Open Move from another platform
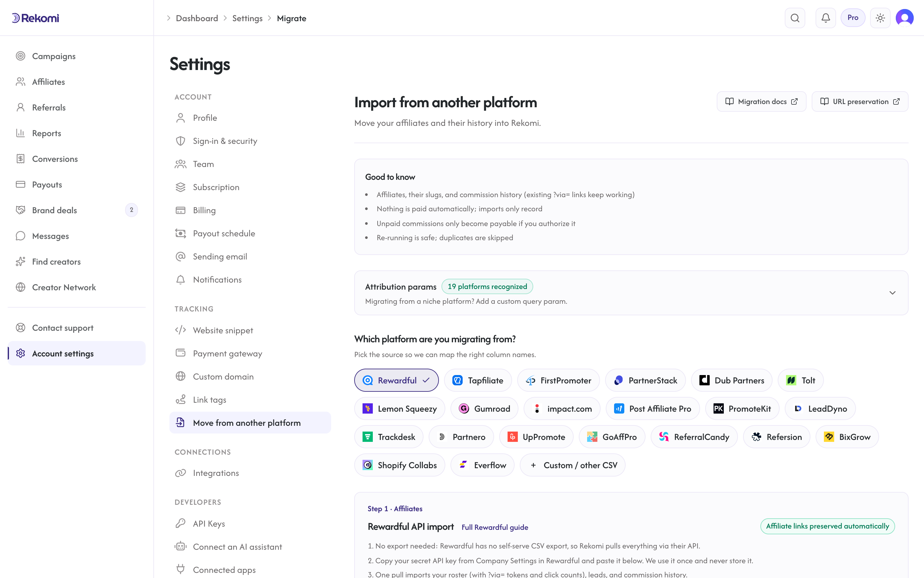 click(250, 423)
